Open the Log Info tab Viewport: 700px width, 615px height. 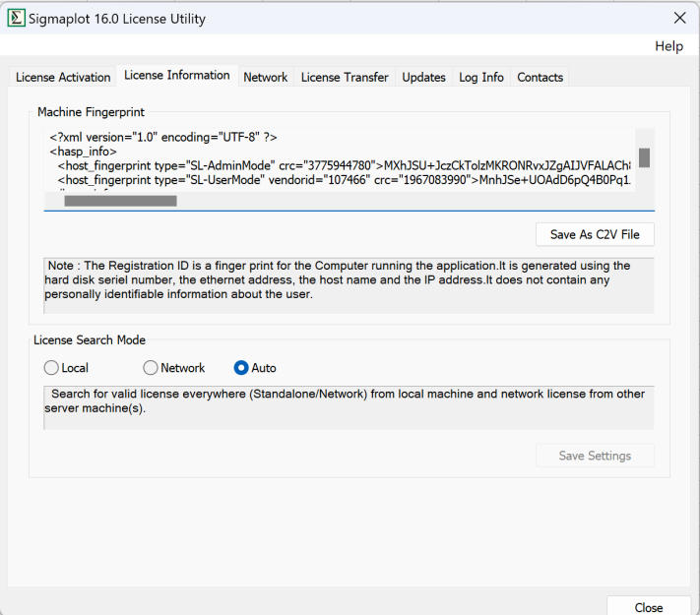click(481, 77)
